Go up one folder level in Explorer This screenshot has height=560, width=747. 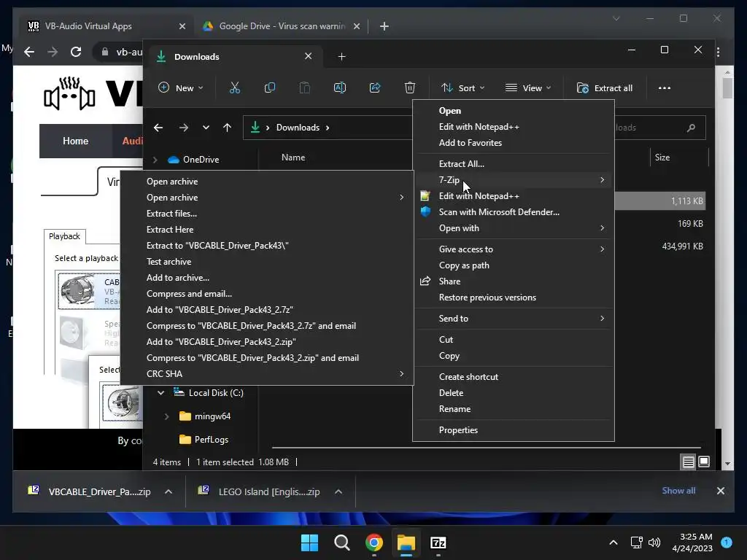pyautogui.click(x=228, y=128)
